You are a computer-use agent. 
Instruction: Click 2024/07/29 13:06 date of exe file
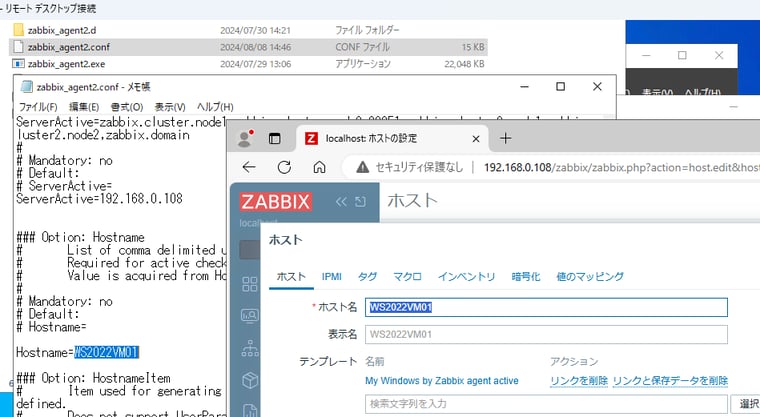pyautogui.click(x=255, y=64)
